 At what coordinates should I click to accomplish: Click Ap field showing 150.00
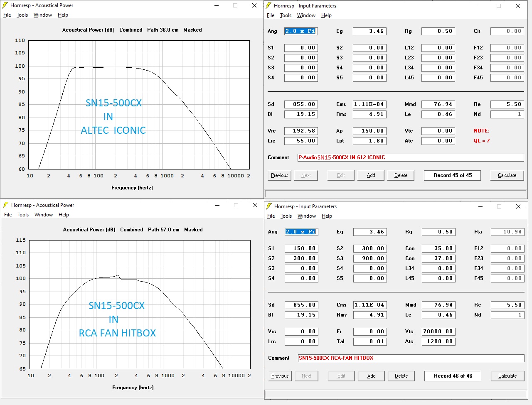click(x=369, y=131)
